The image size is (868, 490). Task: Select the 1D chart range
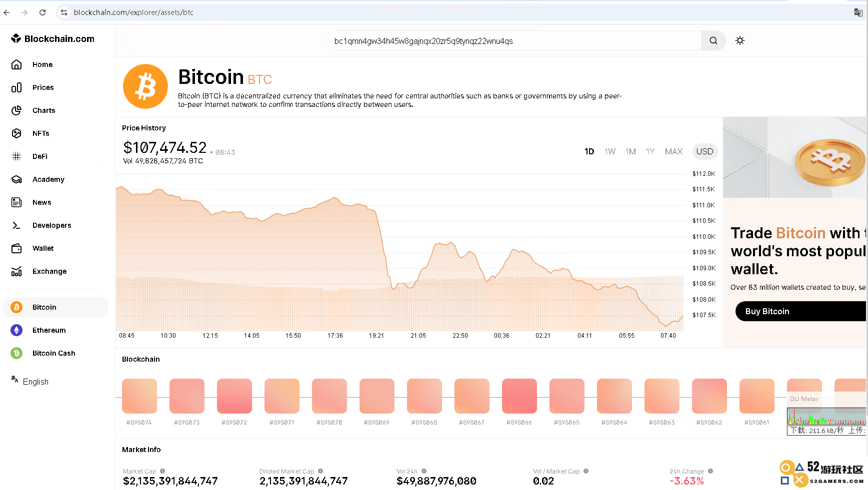pyautogui.click(x=589, y=151)
